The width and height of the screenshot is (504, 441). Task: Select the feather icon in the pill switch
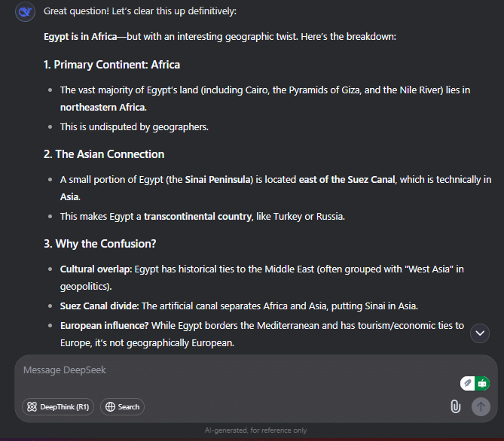tap(468, 384)
